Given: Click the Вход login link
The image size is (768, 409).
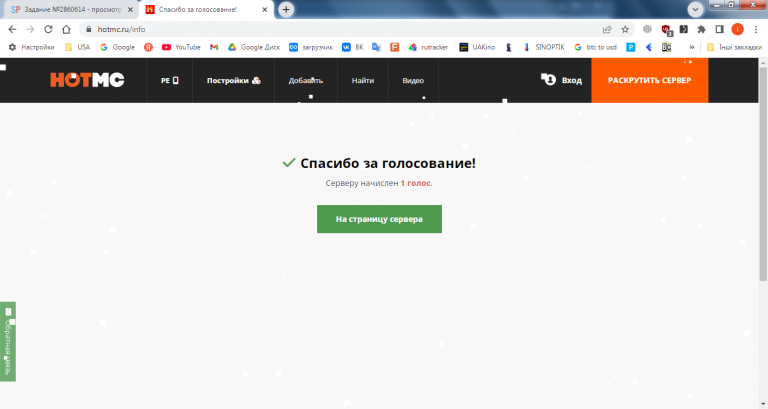Looking at the screenshot, I should 561,80.
